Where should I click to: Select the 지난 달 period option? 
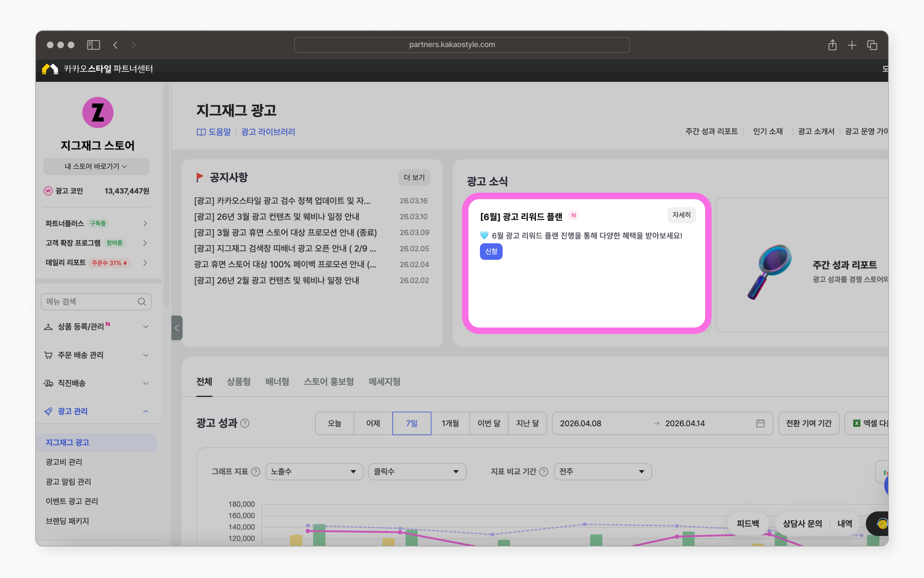click(527, 424)
